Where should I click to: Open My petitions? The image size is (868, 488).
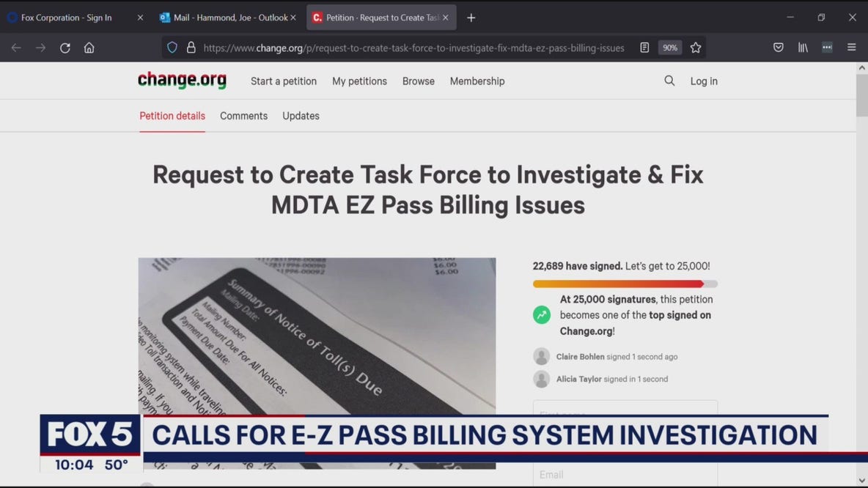(359, 81)
